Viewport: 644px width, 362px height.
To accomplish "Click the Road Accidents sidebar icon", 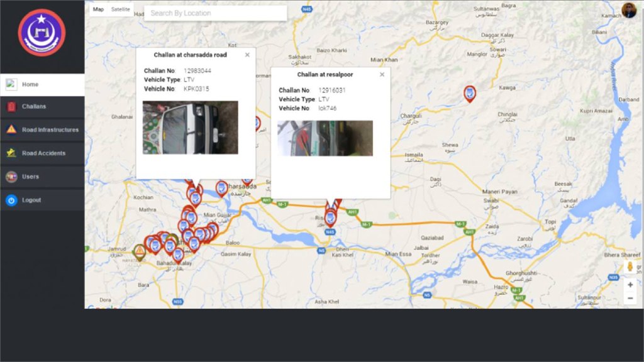I will click(11, 153).
